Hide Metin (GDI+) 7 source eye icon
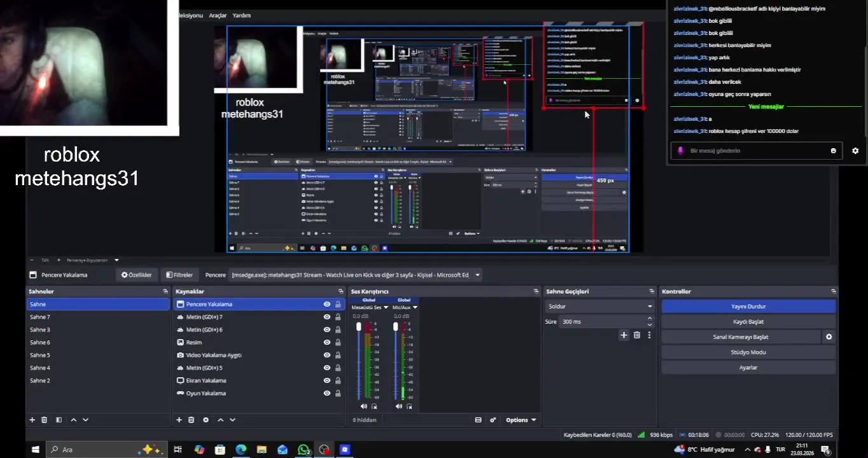This screenshot has height=458, width=868. 326,317
